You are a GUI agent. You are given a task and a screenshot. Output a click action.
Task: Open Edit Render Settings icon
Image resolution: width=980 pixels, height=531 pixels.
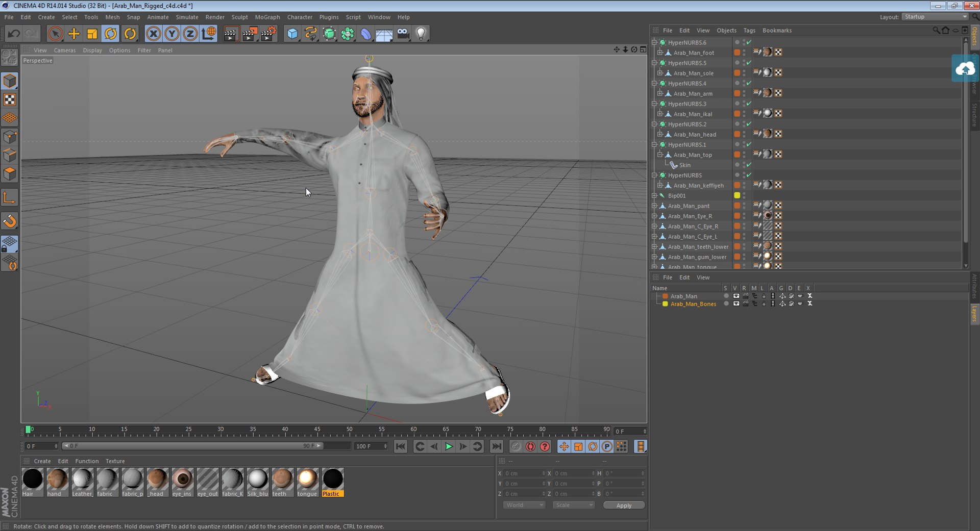coord(268,34)
